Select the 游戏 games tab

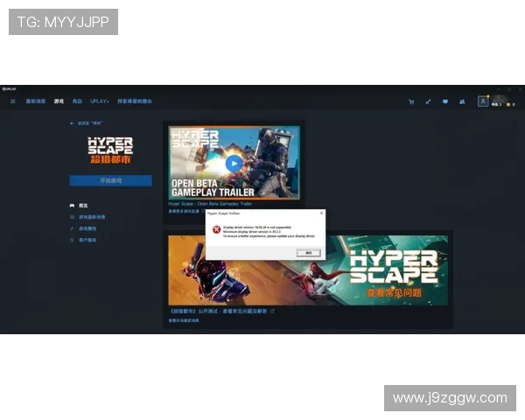click(x=59, y=101)
